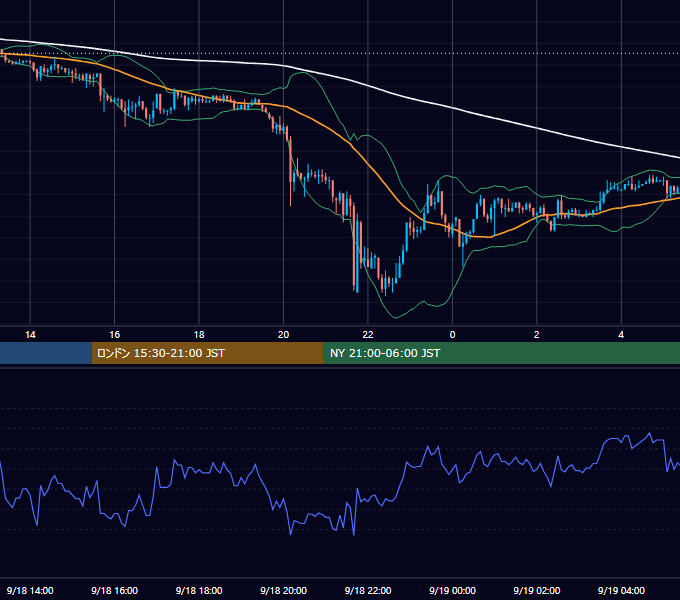
Task: Click the blue session bar before ロンドン
Action: 46,353
